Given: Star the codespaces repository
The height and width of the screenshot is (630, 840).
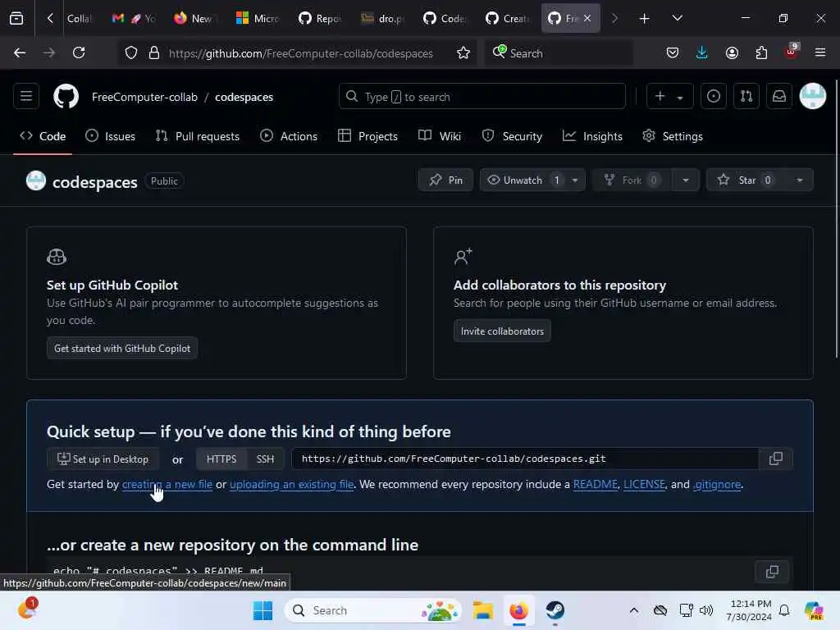Looking at the screenshot, I should 746,180.
